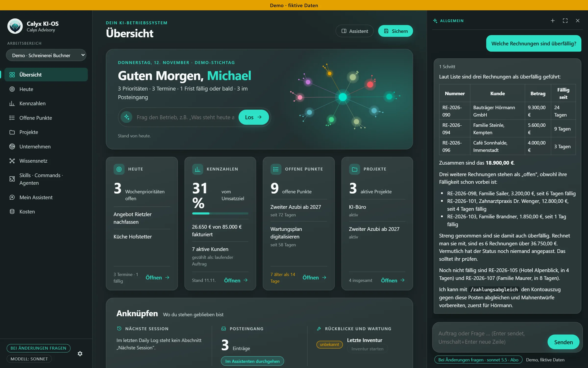588x368 pixels.
Task: Click the Kennzahlen card chart icon
Action: click(197, 169)
